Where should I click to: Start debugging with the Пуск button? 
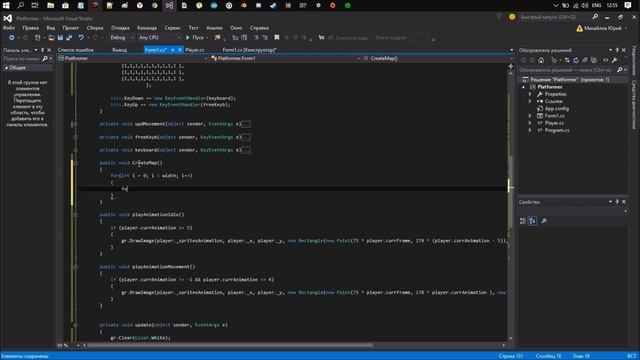pyautogui.click(x=196, y=38)
